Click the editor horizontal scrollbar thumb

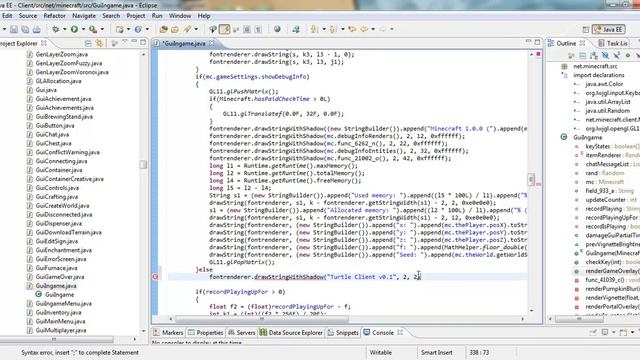pyautogui.click(x=262, y=319)
